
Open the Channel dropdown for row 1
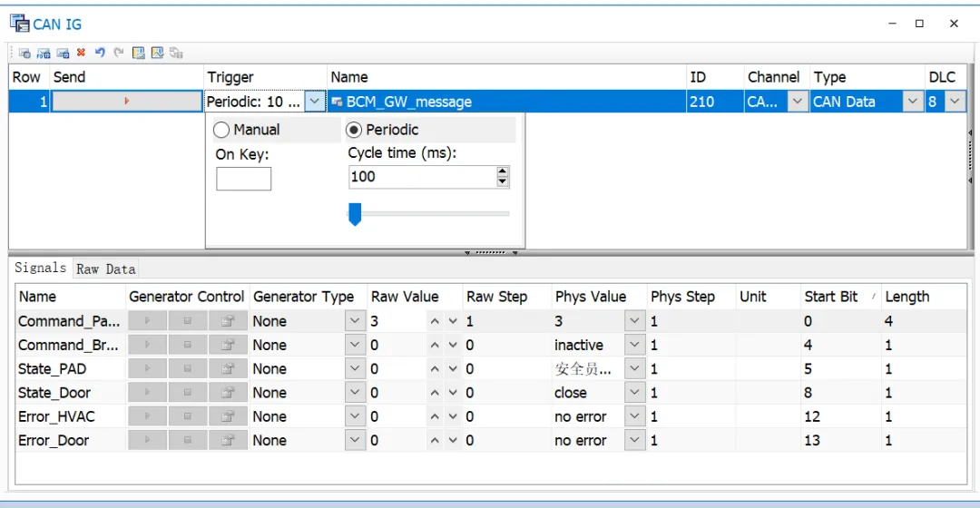[x=798, y=102]
